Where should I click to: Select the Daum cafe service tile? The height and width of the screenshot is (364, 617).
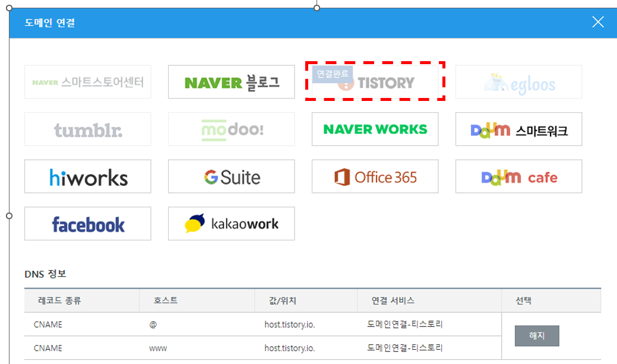coord(518,176)
